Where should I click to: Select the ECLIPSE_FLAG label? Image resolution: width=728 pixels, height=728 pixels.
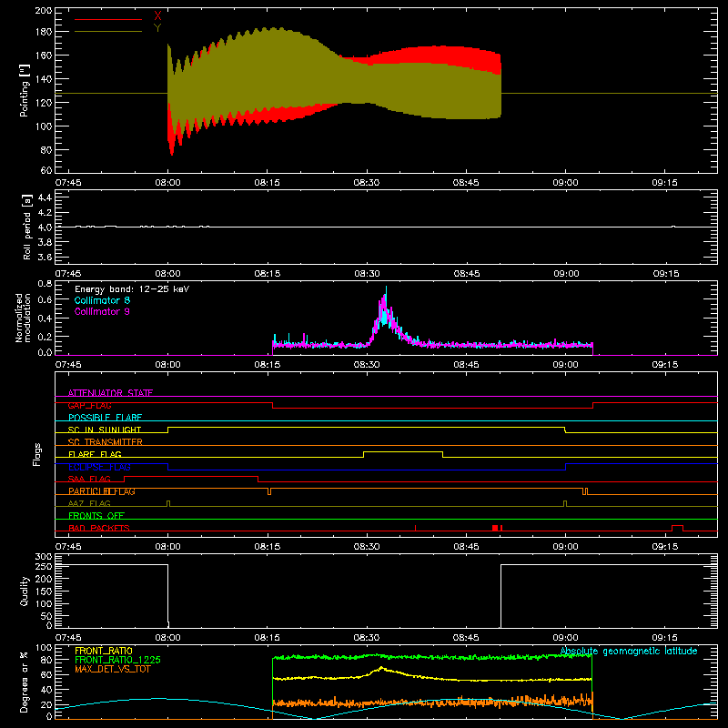(99, 467)
